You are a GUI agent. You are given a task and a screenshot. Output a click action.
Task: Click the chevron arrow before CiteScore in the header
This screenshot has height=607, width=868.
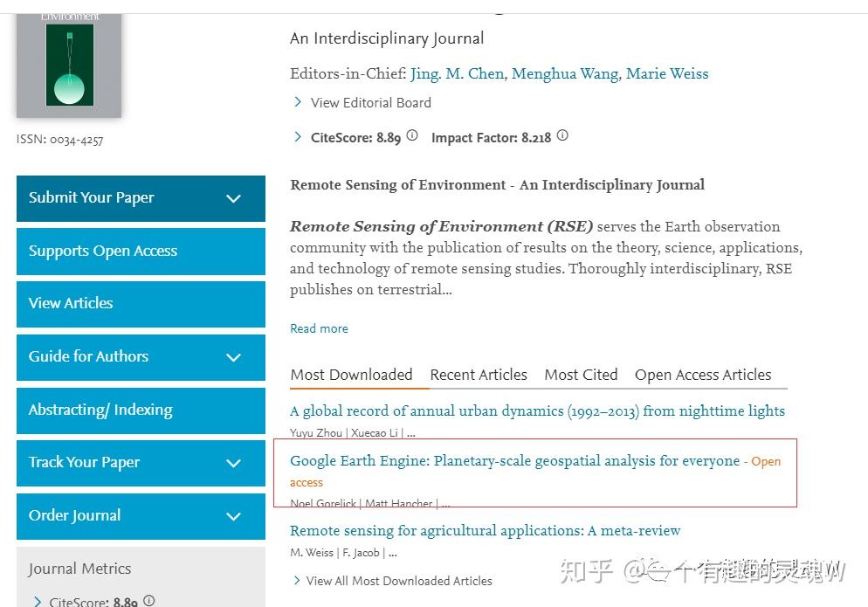pos(298,137)
